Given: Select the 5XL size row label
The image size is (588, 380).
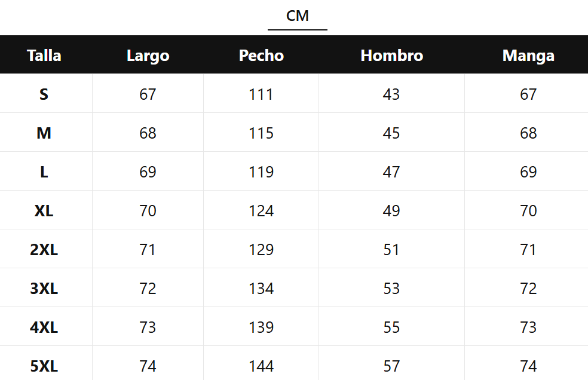Looking at the screenshot, I should pos(44,366).
